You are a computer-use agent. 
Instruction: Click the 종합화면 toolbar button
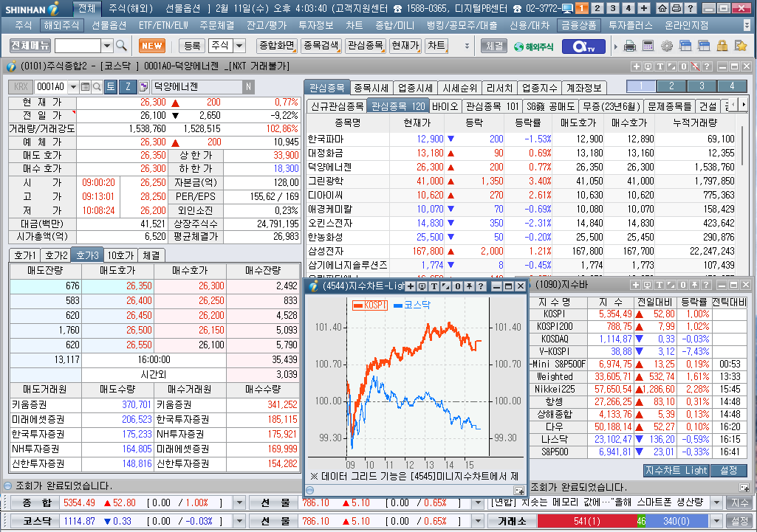(x=277, y=45)
